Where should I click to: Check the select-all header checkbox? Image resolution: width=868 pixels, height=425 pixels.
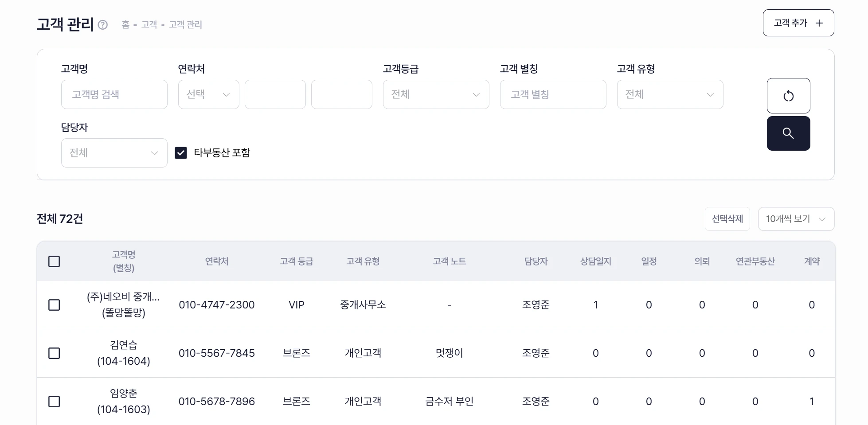coord(54,261)
